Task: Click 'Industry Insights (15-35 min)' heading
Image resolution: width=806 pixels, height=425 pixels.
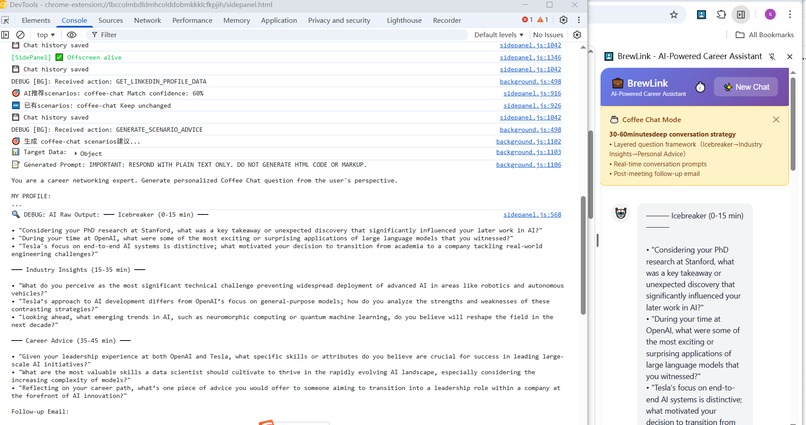Action: pos(78,270)
